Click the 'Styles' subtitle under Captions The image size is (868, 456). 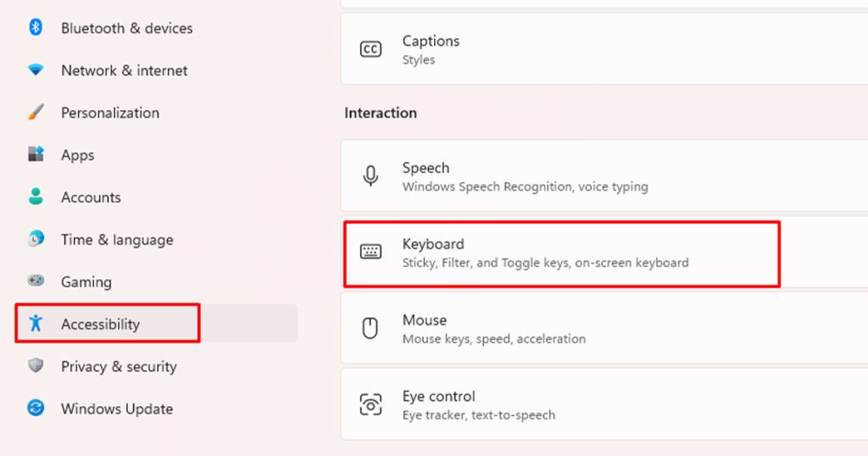(x=419, y=60)
